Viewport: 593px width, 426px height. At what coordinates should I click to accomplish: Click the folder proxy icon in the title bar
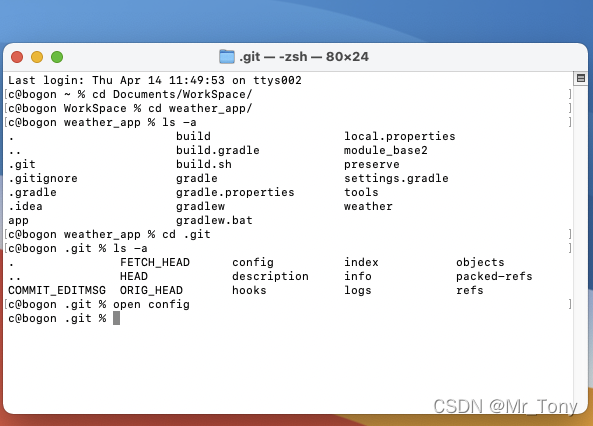(x=227, y=57)
